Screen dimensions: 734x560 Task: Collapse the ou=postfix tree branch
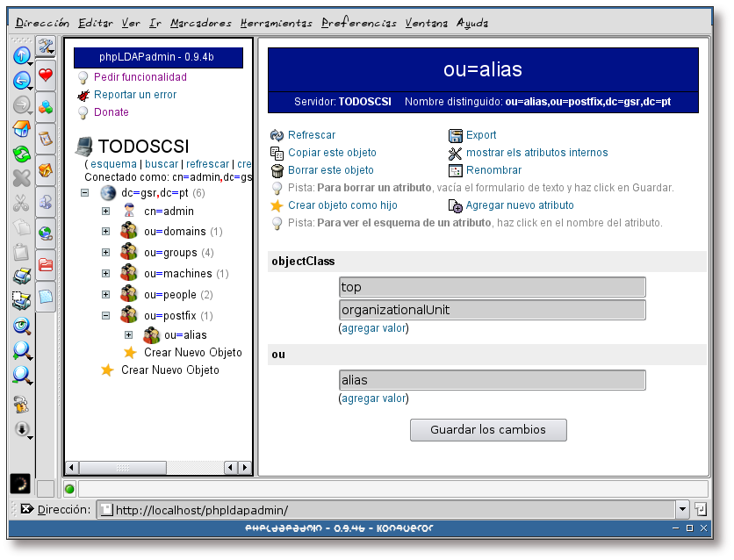(105, 315)
